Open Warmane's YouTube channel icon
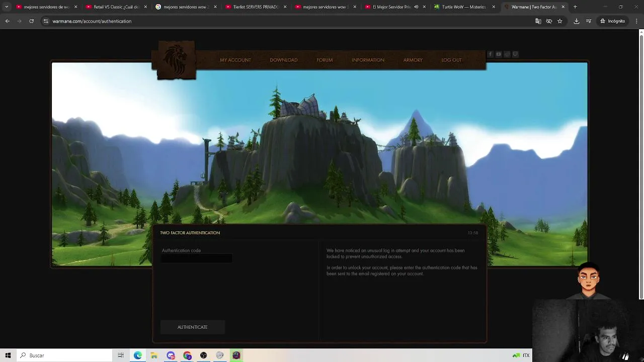Screen dimensions: 644x362 pyautogui.click(x=499, y=54)
